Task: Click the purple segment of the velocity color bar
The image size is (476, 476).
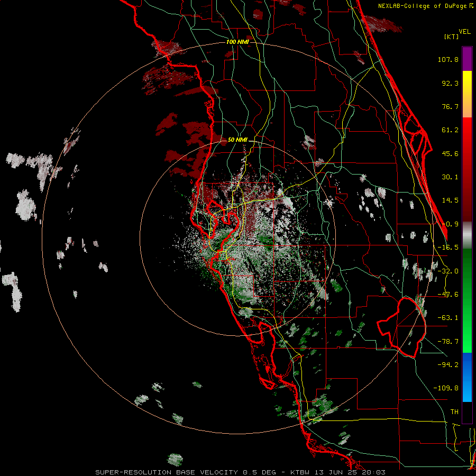Action: click(x=467, y=59)
